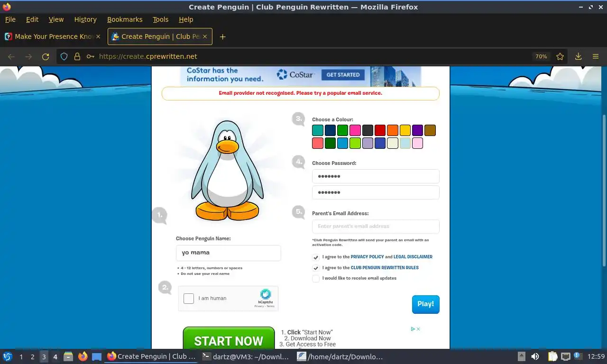Click the hCaptcha logo in the captcha box
Viewport: 607px width, 364px height.
tap(266, 294)
